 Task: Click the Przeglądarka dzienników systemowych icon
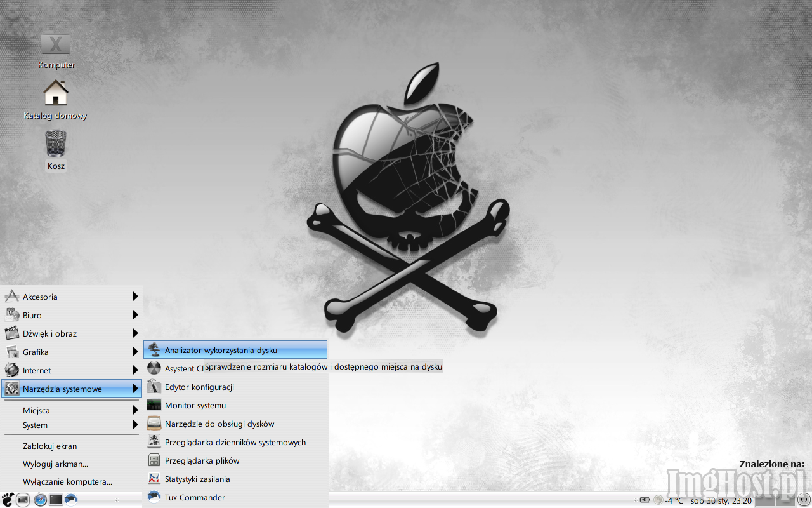click(x=154, y=442)
